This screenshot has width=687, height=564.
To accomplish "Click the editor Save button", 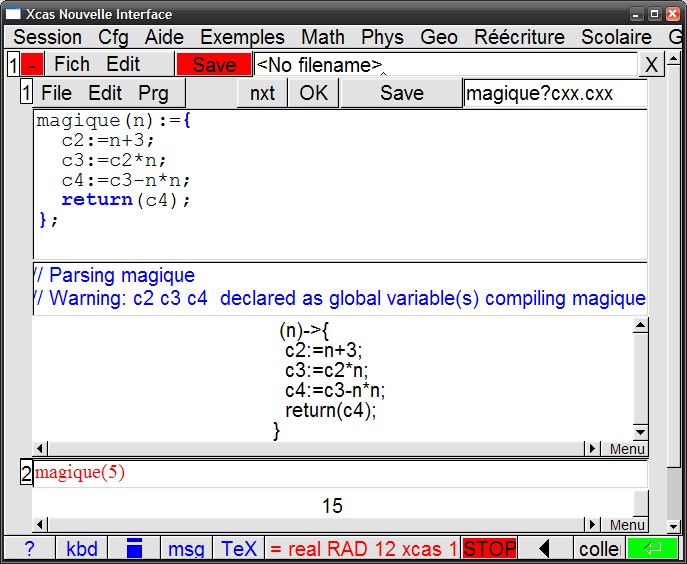I will [x=401, y=93].
